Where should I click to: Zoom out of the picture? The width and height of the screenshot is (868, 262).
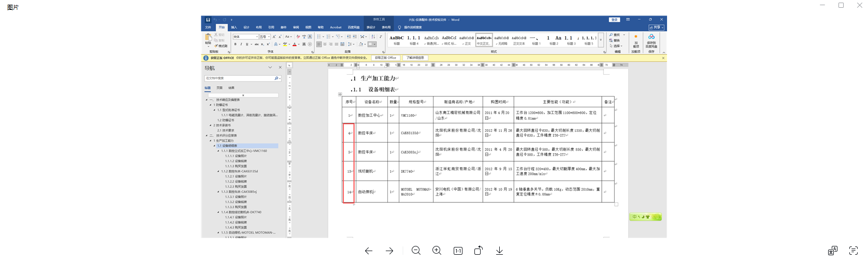click(x=416, y=251)
